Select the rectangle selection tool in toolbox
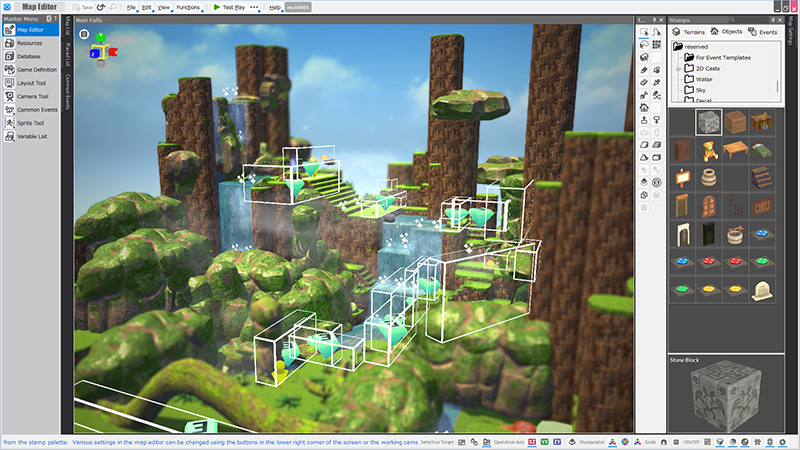 644,32
